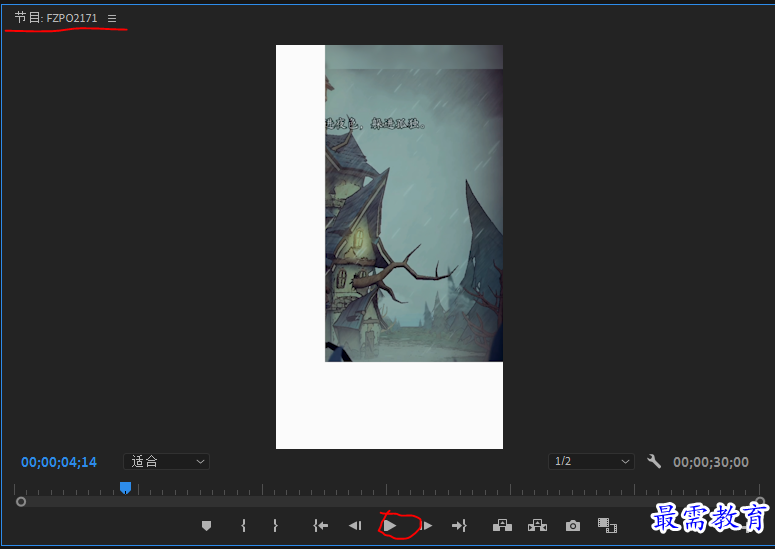Click the blue playhead marker
This screenshot has height=549, width=775.
126,488
